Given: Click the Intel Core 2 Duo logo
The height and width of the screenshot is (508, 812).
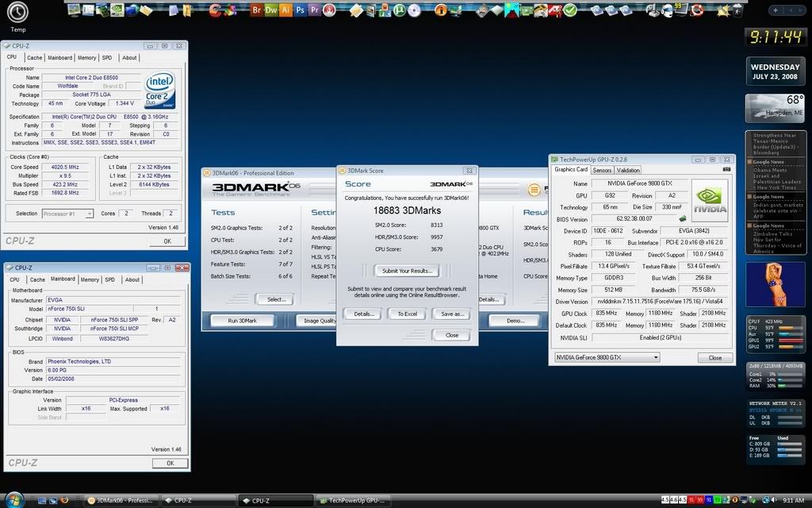Looking at the screenshot, I should coord(159,90).
